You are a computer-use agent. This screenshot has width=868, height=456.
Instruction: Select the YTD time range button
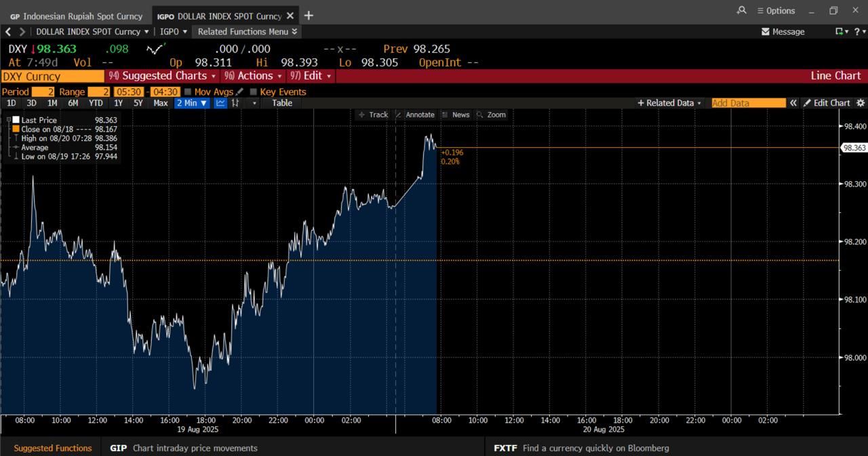tap(96, 103)
